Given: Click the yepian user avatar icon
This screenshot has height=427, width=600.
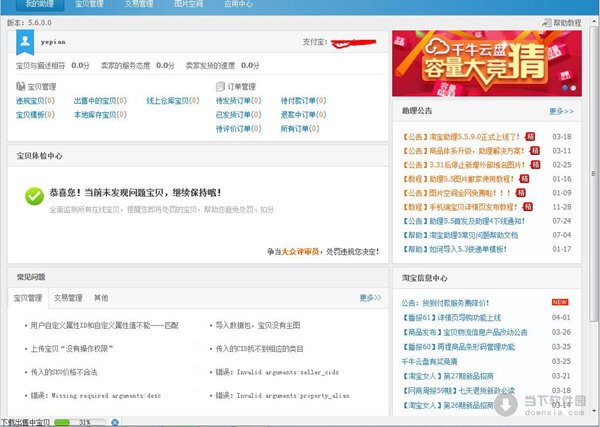Looking at the screenshot, I should [x=25, y=42].
